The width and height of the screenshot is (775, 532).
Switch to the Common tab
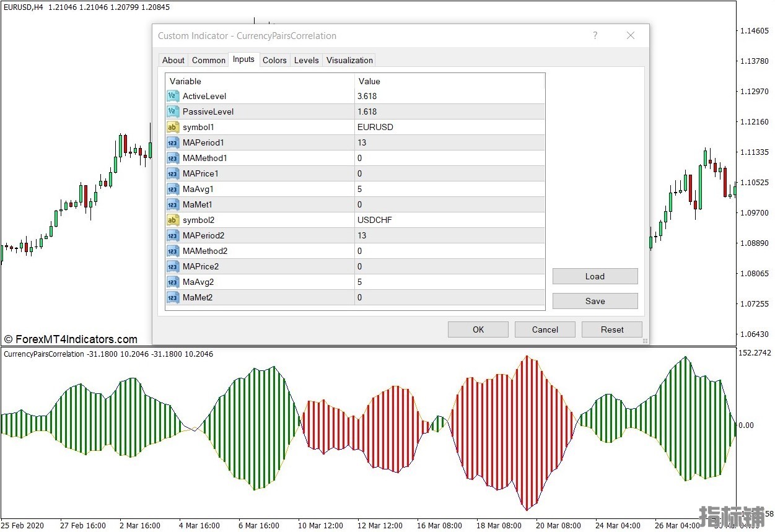click(x=209, y=60)
